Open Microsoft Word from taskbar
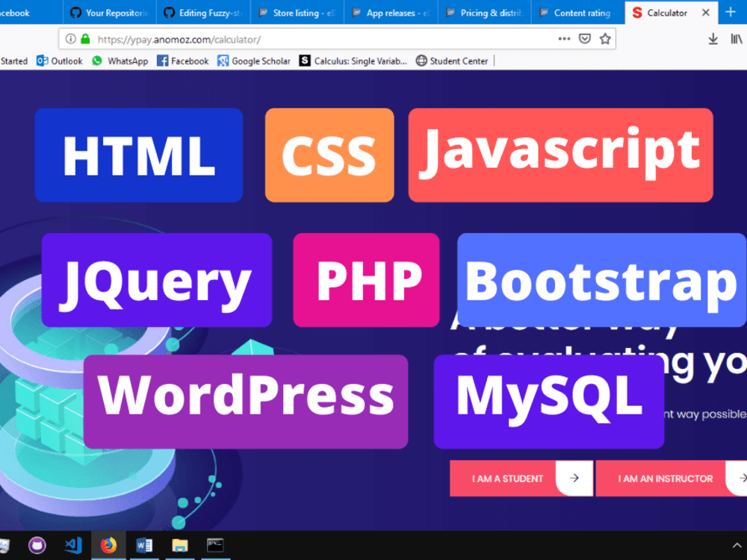The width and height of the screenshot is (747, 560). point(144,545)
